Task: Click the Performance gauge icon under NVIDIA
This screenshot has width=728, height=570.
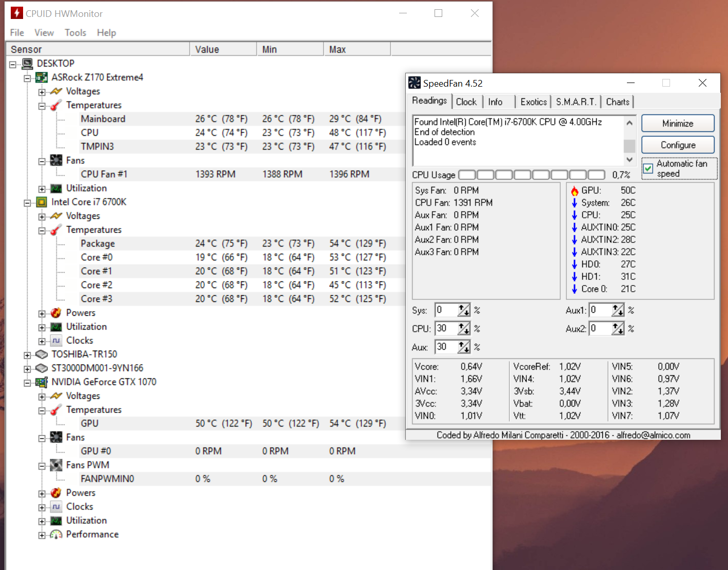Action: [x=56, y=534]
